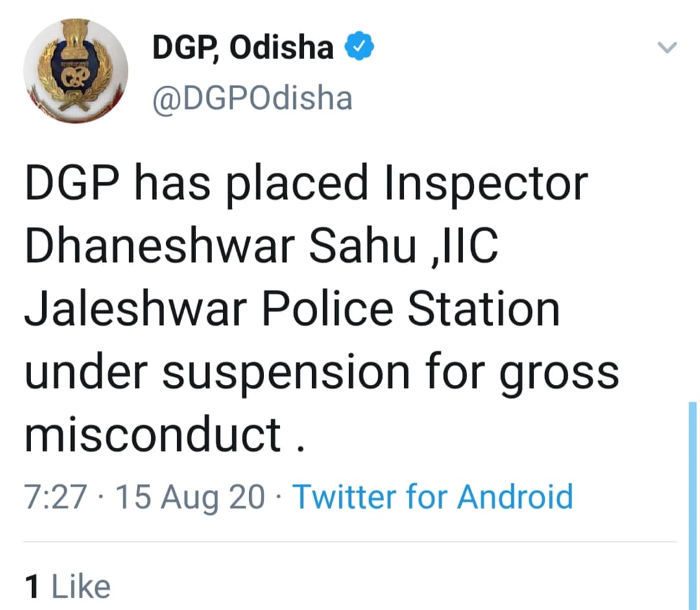The image size is (700, 610).
Task: Click 'Jaleshwar Police Station' in the tweet
Action: pos(292,309)
